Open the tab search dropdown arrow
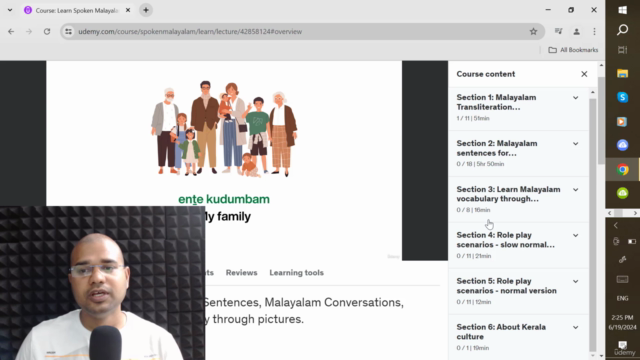The height and width of the screenshot is (360, 640). (10, 10)
